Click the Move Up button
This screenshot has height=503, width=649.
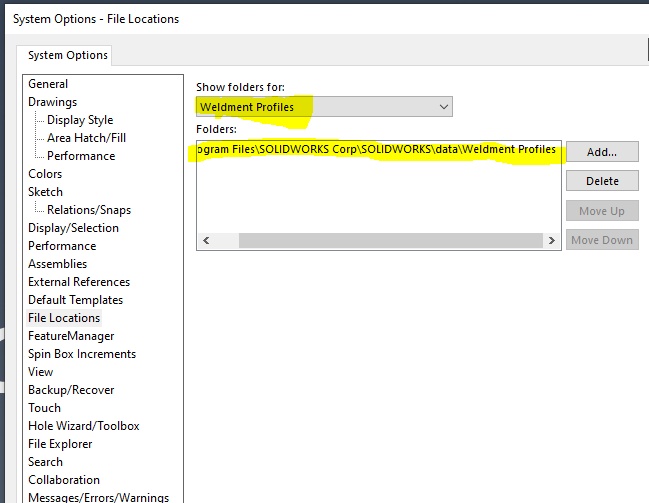[602, 211]
